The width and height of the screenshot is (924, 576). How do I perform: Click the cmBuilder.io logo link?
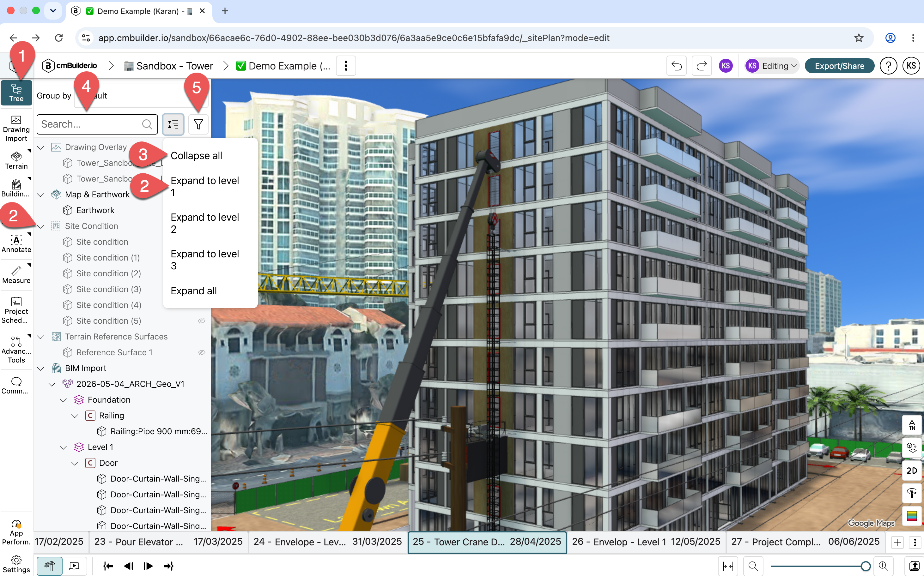[70, 66]
